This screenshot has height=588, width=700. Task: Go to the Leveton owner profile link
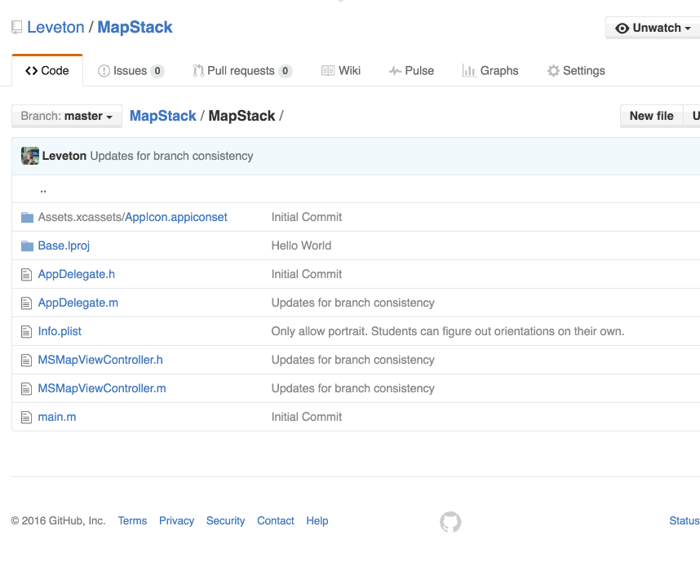(x=55, y=27)
